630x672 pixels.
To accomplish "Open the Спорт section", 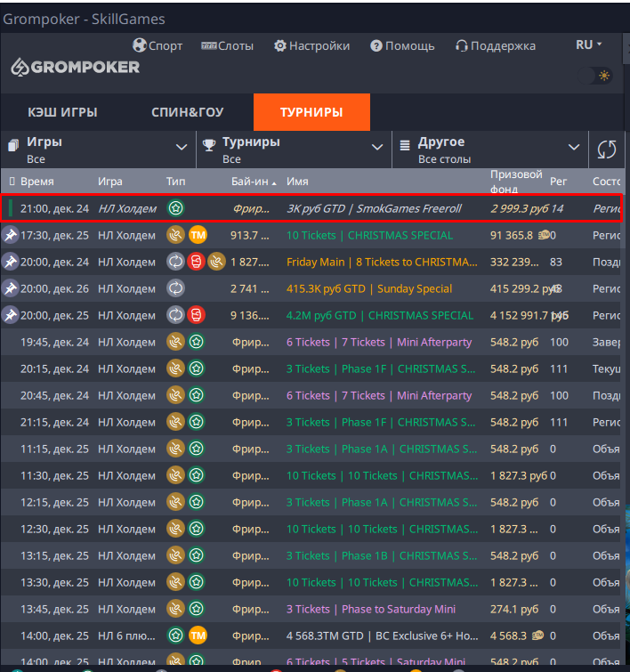I will pyautogui.click(x=157, y=45).
